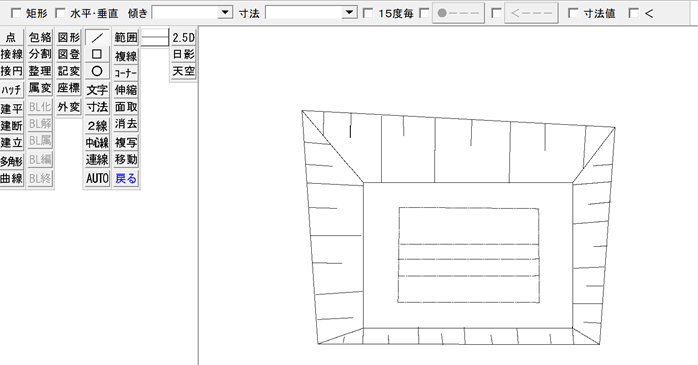Choose the コーナー corner tool
The width and height of the screenshot is (698, 365).
126,73
